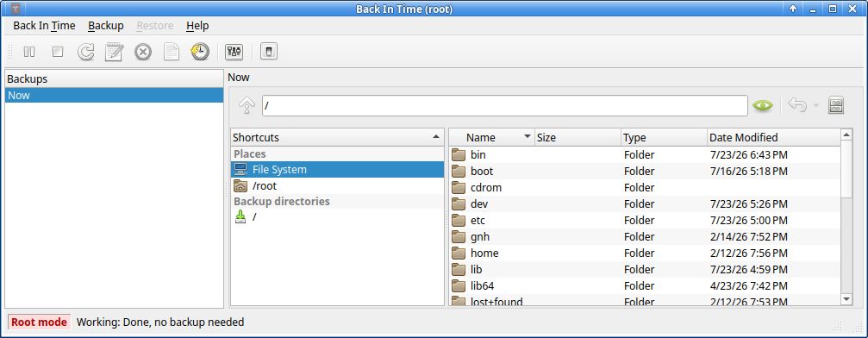868x338 pixels.
Task: Click the etc folder icon
Action: point(459,220)
